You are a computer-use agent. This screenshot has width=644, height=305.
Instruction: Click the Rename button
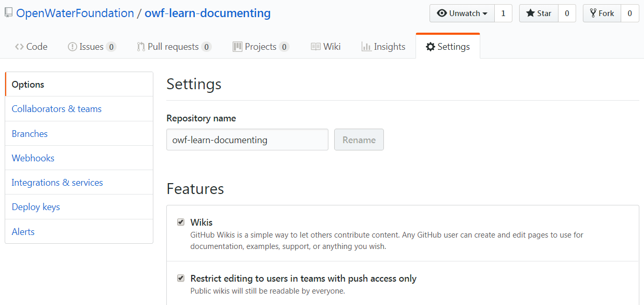(359, 140)
